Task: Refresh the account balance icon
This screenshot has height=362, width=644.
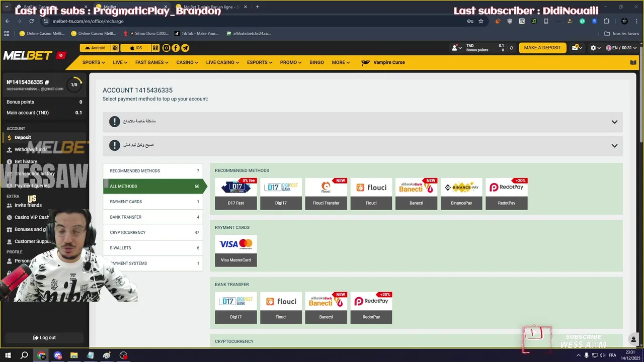Action: coord(512,48)
